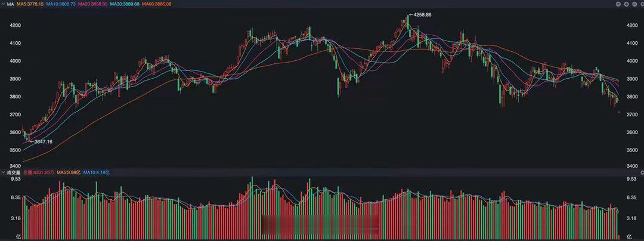Screen dimensions: 644x241
Task: Click the 3547.16 low price marker
Action: 41,141
